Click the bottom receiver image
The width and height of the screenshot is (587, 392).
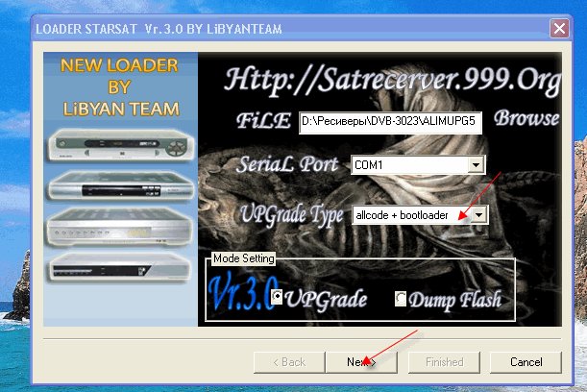[x=120, y=267]
